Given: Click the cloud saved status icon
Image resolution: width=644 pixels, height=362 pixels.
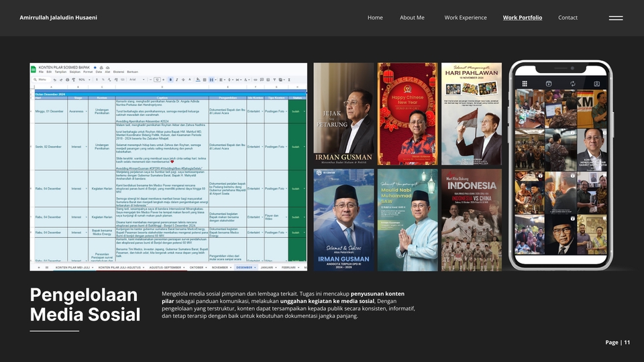Looking at the screenshot, I should tap(107, 68).
